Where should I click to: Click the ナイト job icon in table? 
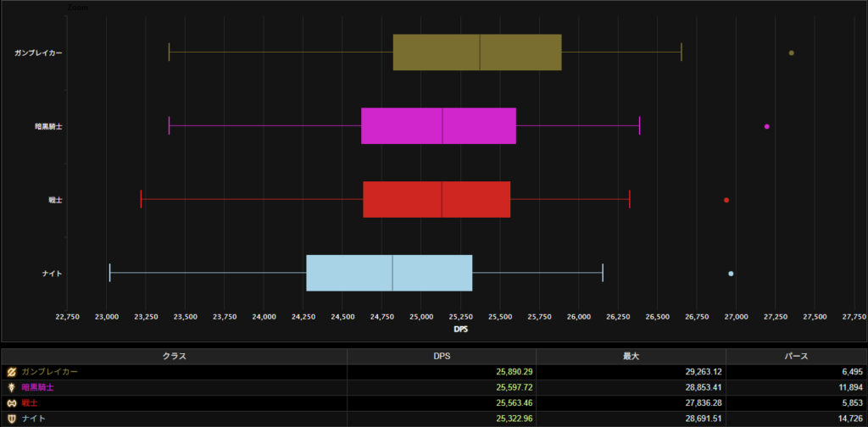click(x=11, y=419)
